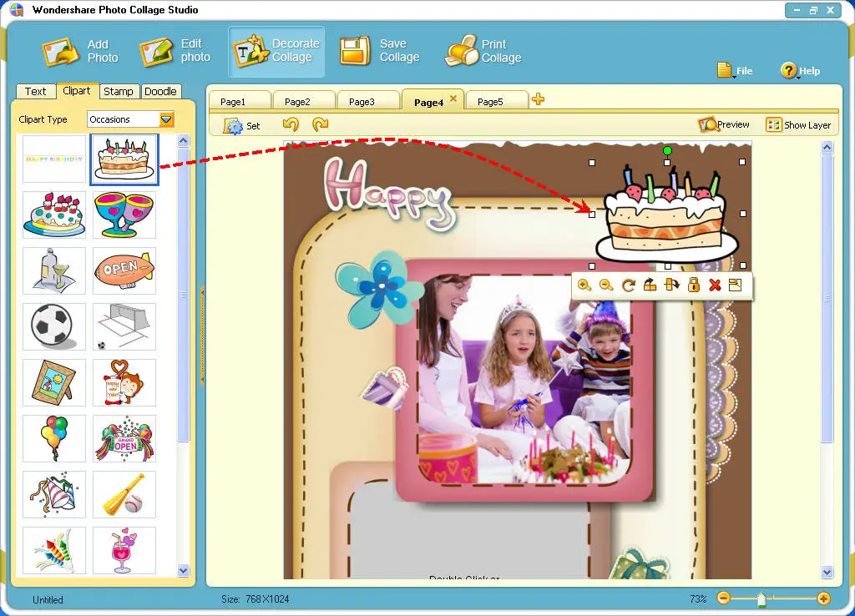
Task: Select the monkey with scroll clipart
Action: point(124,382)
